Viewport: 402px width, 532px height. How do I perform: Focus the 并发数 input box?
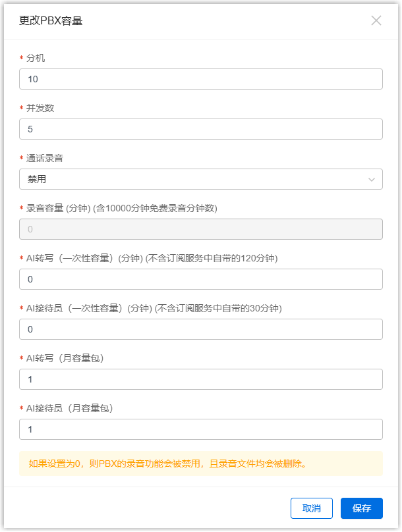[201, 129]
